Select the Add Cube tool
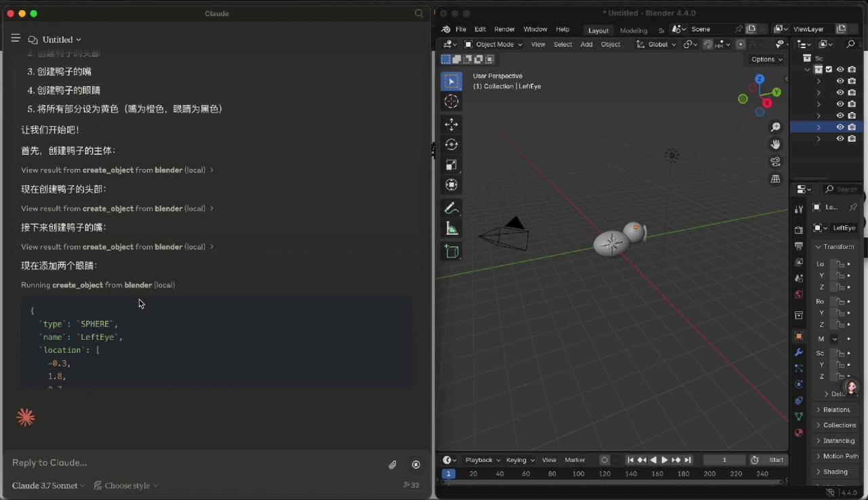868x500 pixels. point(451,252)
